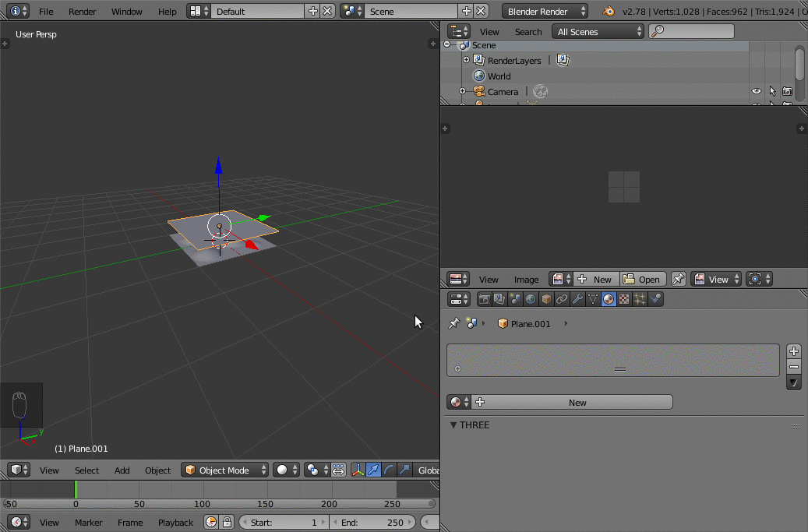Select the scale manipulator icon
This screenshot has width=808, height=532.
click(x=404, y=470)
